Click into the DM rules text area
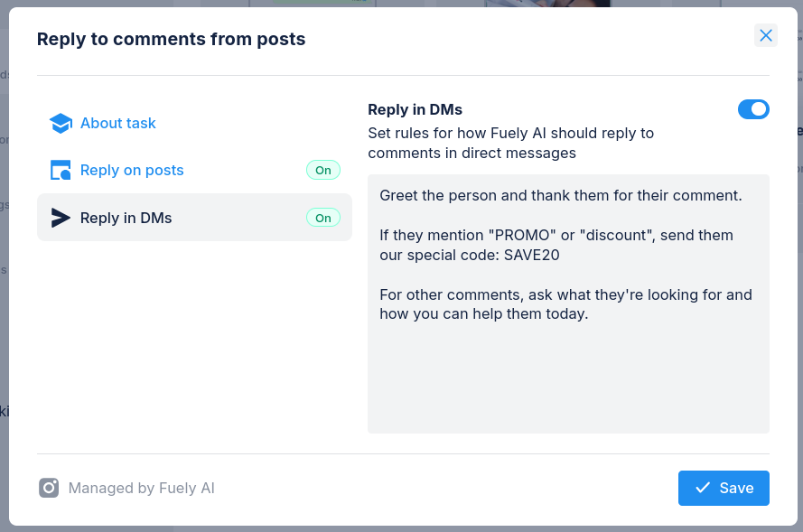 568,379
